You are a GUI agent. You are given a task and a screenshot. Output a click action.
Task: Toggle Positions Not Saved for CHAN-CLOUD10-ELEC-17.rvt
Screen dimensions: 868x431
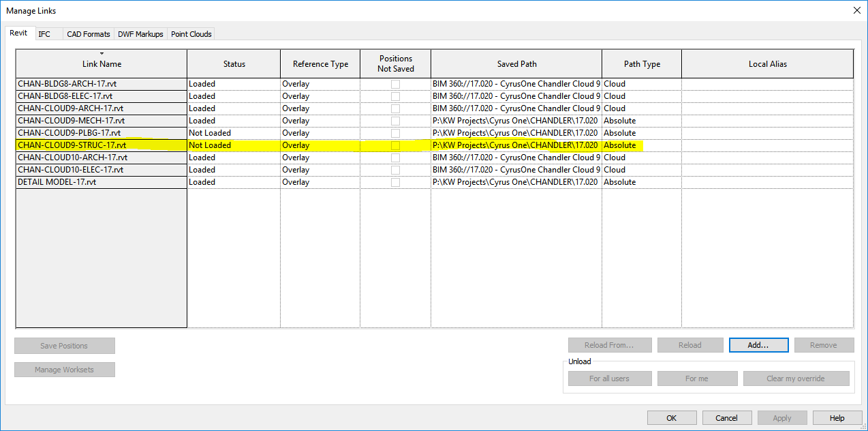point(395,170)
